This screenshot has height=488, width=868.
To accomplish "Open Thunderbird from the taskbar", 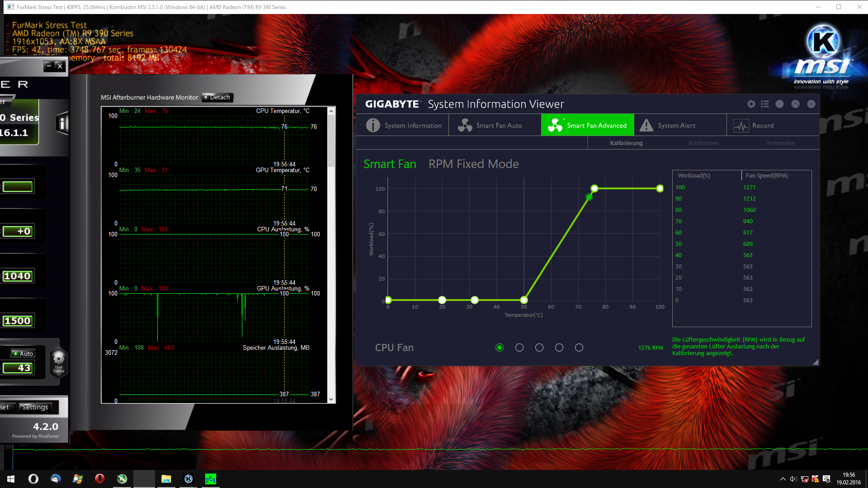I will coord(56,479).
